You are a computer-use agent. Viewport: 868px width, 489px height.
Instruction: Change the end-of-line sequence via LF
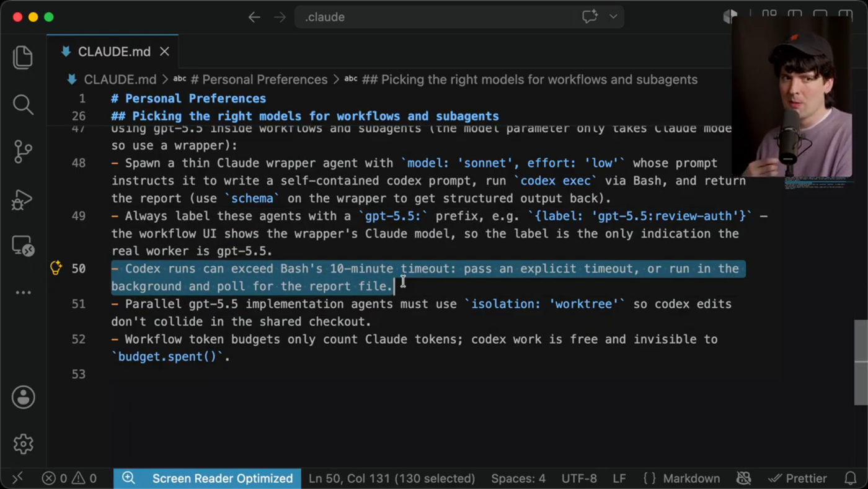[619, 478]
